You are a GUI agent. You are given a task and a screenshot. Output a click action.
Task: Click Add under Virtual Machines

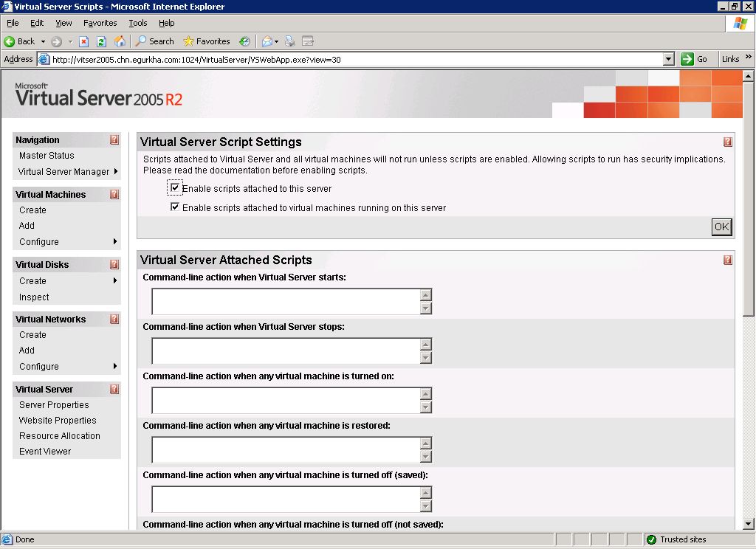(27, 226)
